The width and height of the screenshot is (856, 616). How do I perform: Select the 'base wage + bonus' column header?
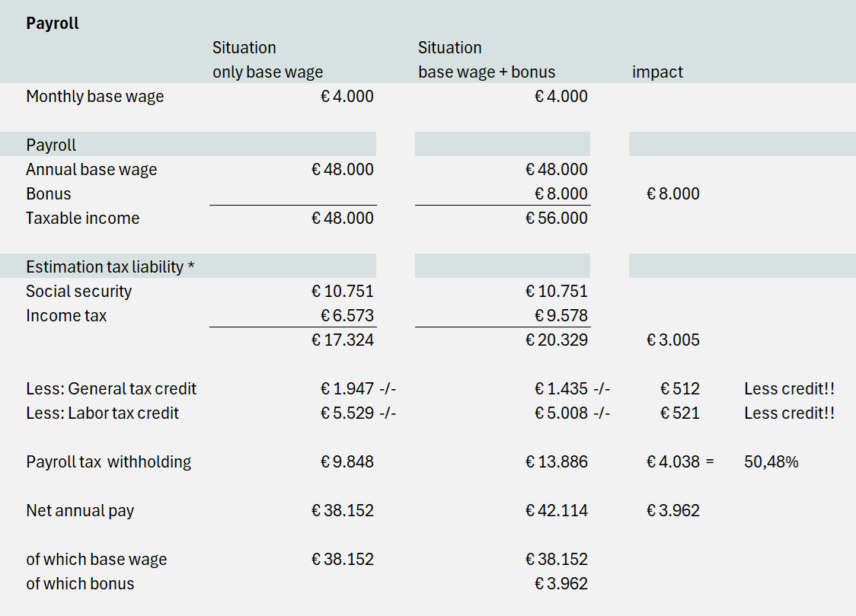(487, 72)
